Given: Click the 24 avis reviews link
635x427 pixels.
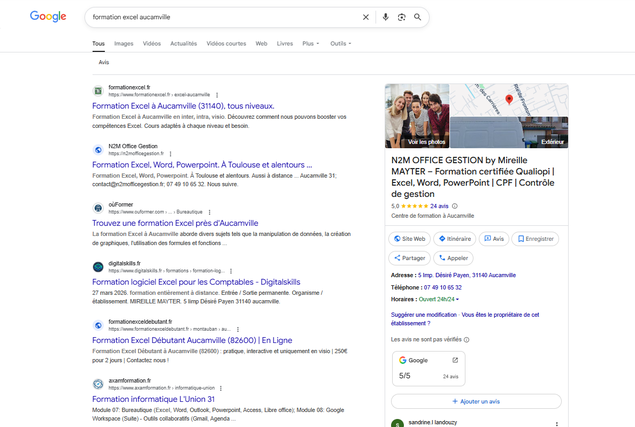Looking at the screenshot, I should tap(439, 206).
